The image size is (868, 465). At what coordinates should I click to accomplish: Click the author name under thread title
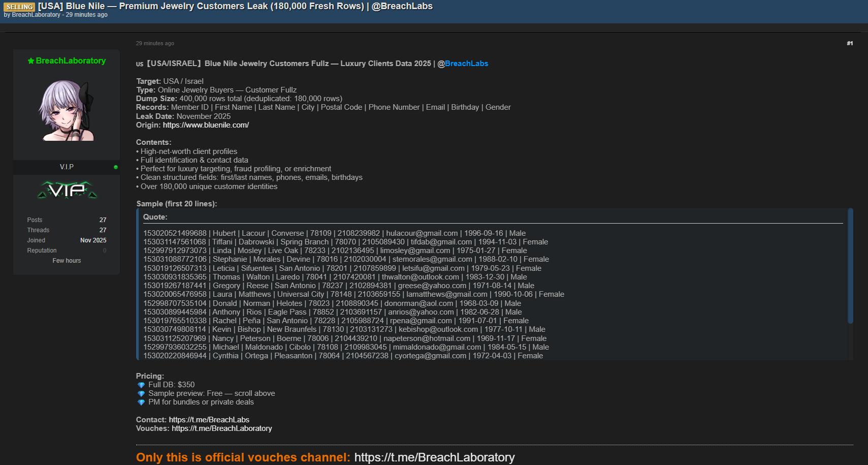coord(36,15)
